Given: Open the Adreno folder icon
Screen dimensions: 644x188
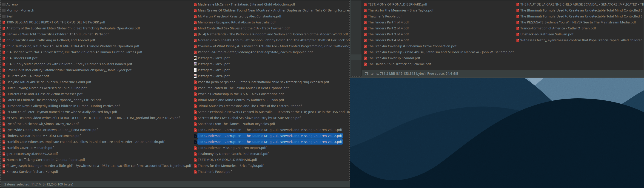Looking at the screenshot, I should pyautogui.click(x=4, y=4).
